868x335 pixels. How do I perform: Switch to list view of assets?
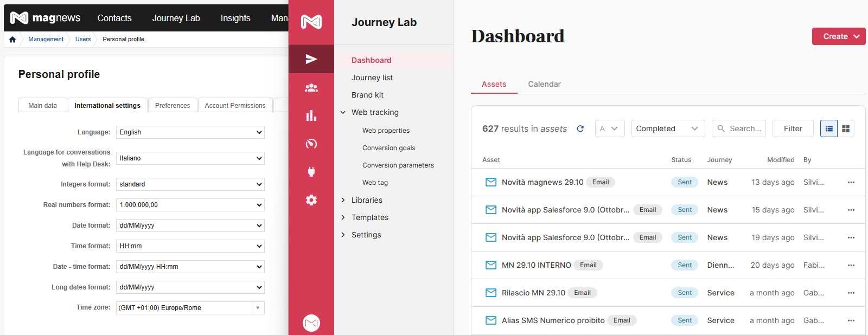pyautogui.click(x=829, y=128)
